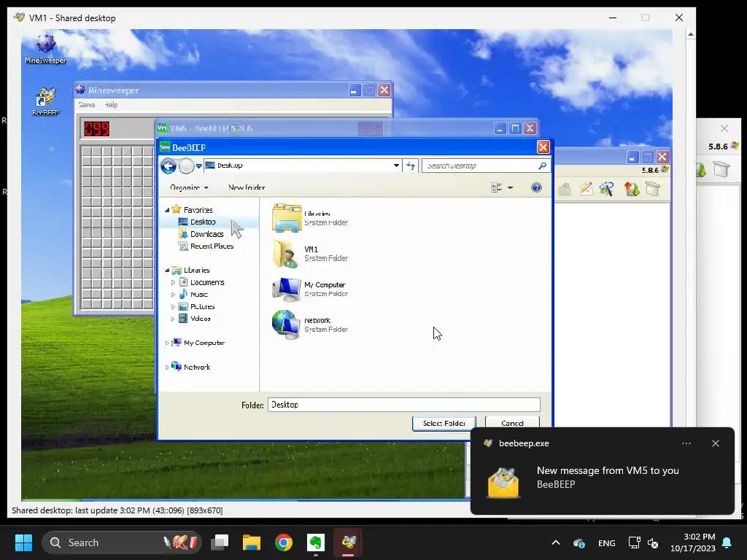Viewport: 747px width, 560px height.
Task: Dismiss the beebeep.exe notification
Action: pos(716,443)
